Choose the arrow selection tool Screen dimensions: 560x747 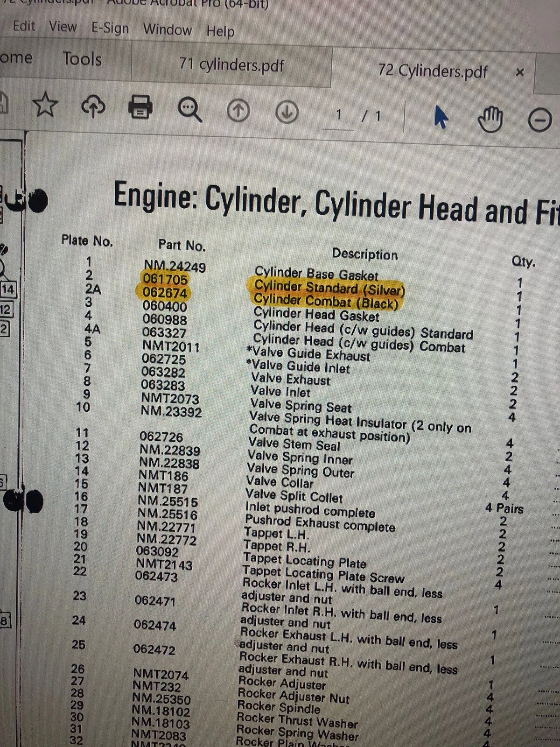click(x=440, y=117)
